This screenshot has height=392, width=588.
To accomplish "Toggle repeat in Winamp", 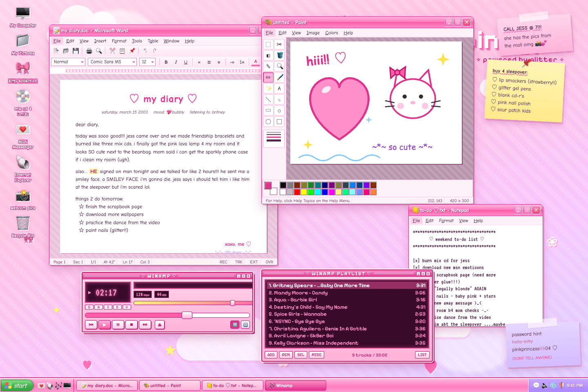I will click(245, 325).
